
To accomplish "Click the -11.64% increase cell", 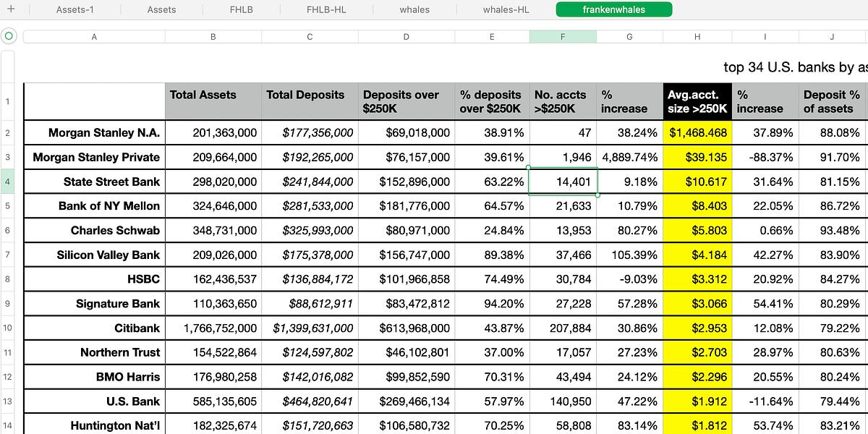I will coord(765,401).
